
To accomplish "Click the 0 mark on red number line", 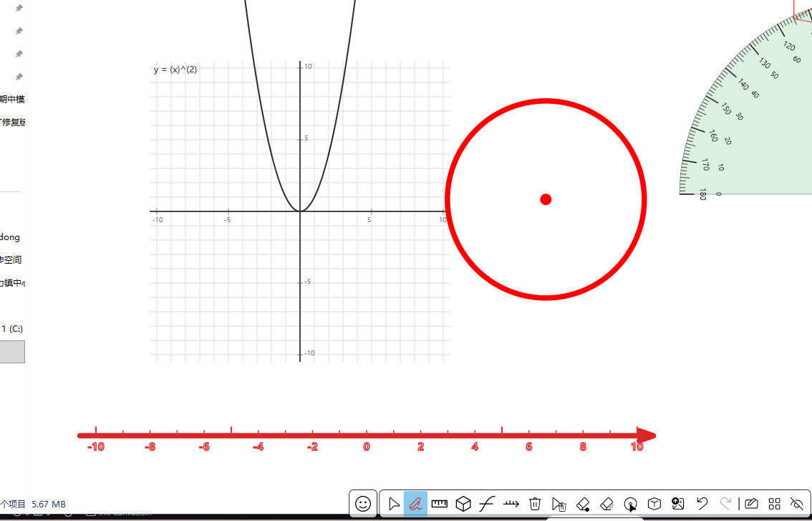I will 367,447.
